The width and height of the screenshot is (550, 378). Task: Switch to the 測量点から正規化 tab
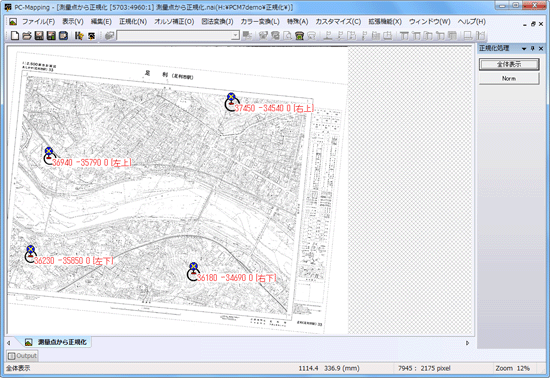tap(58, 342)
